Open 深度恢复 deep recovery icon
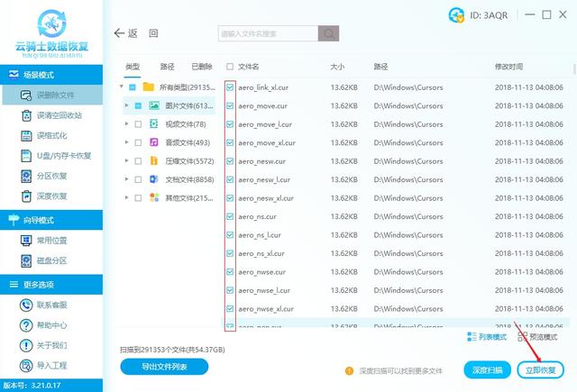 coord(26,196)
